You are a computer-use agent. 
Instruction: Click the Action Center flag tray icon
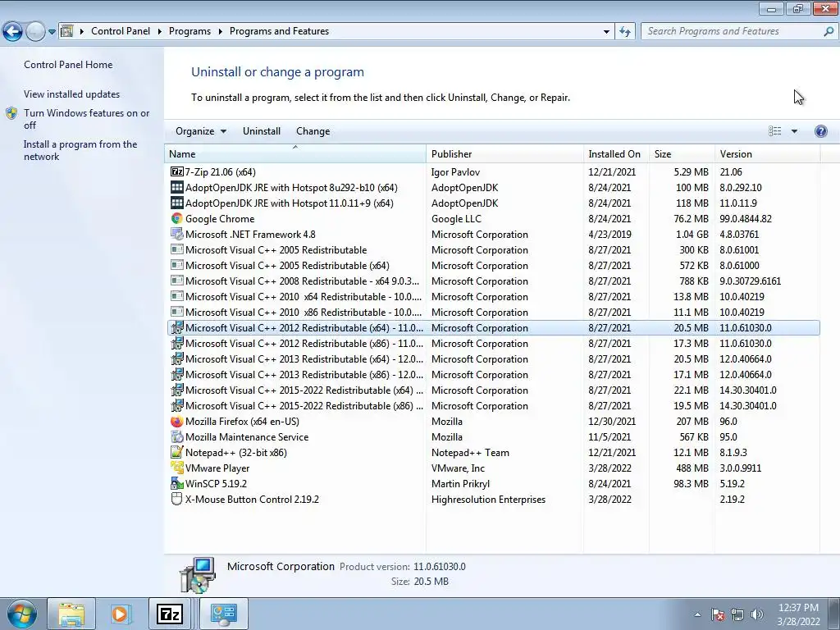pos(718,614)
